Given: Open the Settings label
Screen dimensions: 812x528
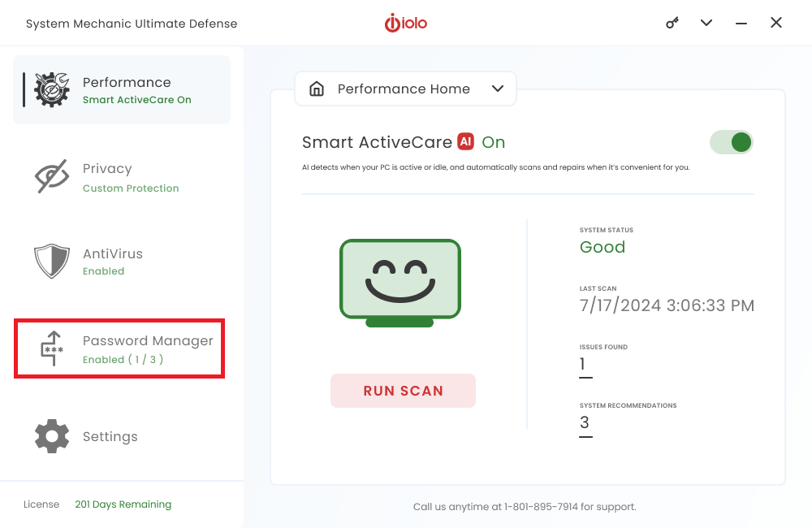Looking at the screenshot, I should (x=110, y=437).
